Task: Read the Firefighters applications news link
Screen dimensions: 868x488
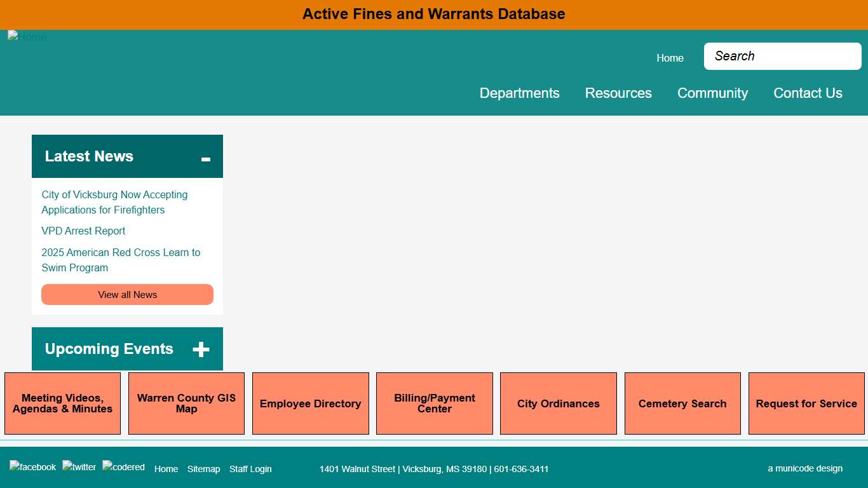Action: pyautogui.click(x=114, y=202)
